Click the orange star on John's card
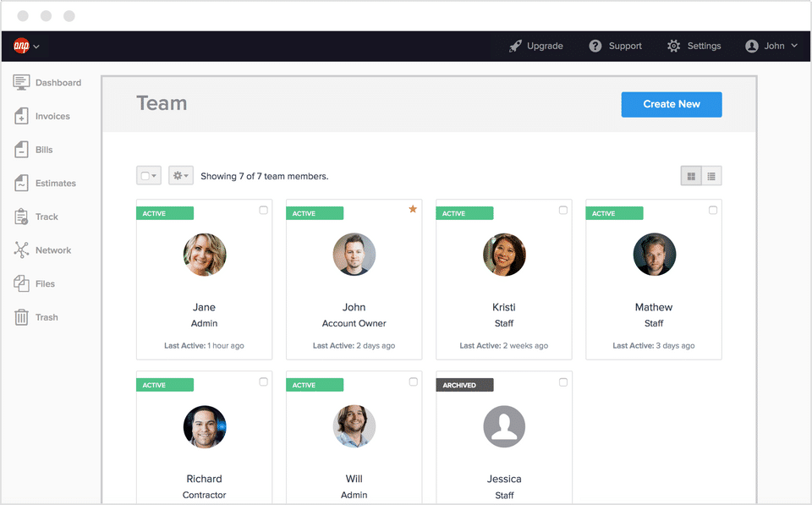Viewport: 812px width, 505px height. pyautogui.click(x=413, y=209)
